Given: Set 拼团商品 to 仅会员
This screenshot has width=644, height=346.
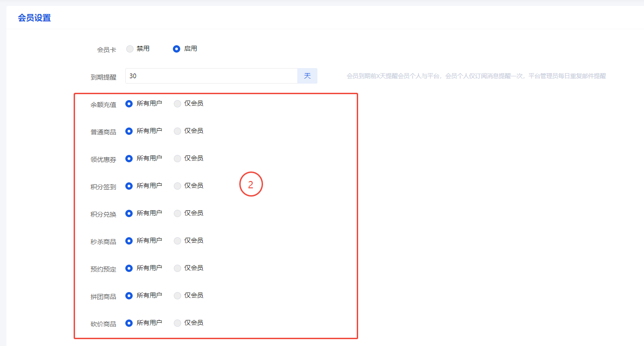Looking at the screenshot, I should 177,296.
